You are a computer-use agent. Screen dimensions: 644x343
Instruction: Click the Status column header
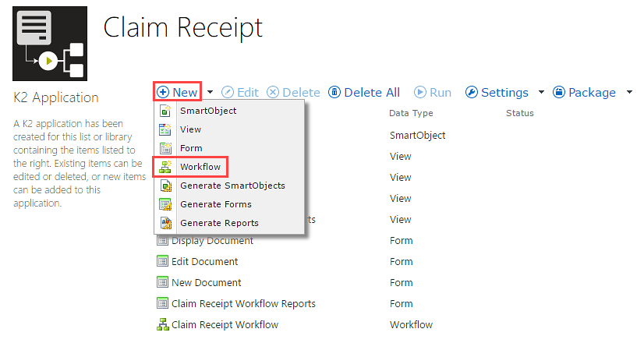(x=520, y=113)
